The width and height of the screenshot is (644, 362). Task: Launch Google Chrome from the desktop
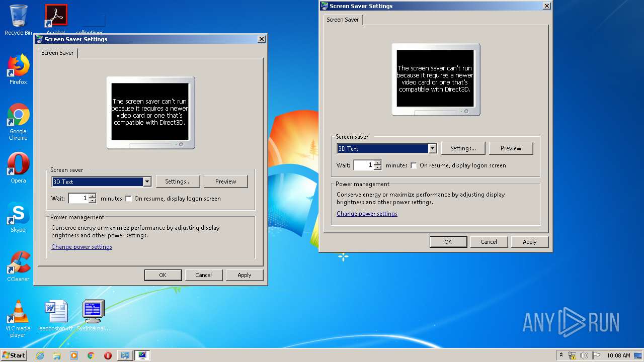tap(18, 122)
